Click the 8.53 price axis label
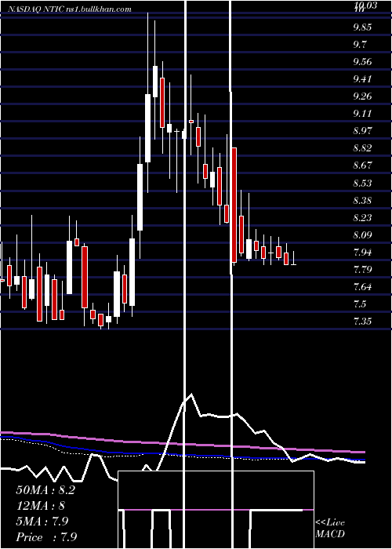This screenshot has height=549, width=392. pos(362,183)
